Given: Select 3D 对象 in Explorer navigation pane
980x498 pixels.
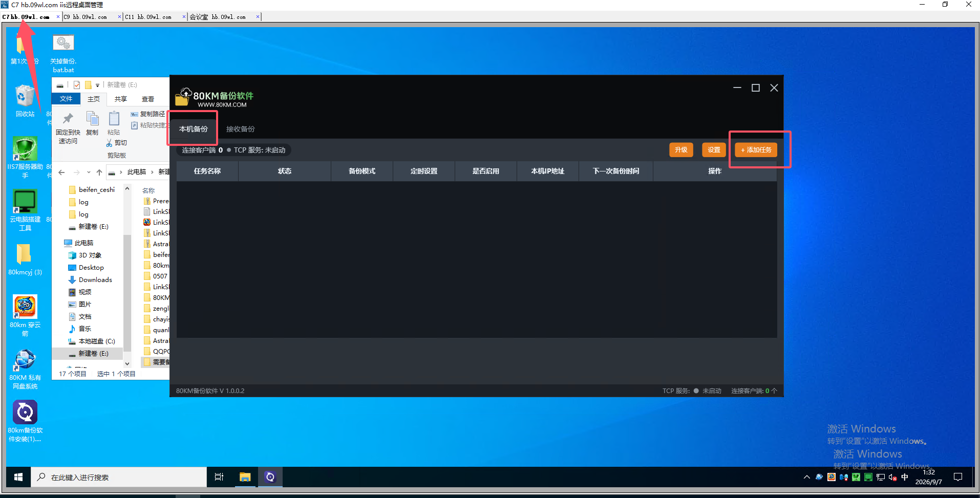Looking at the screenshot, I should tap(85, 255).
